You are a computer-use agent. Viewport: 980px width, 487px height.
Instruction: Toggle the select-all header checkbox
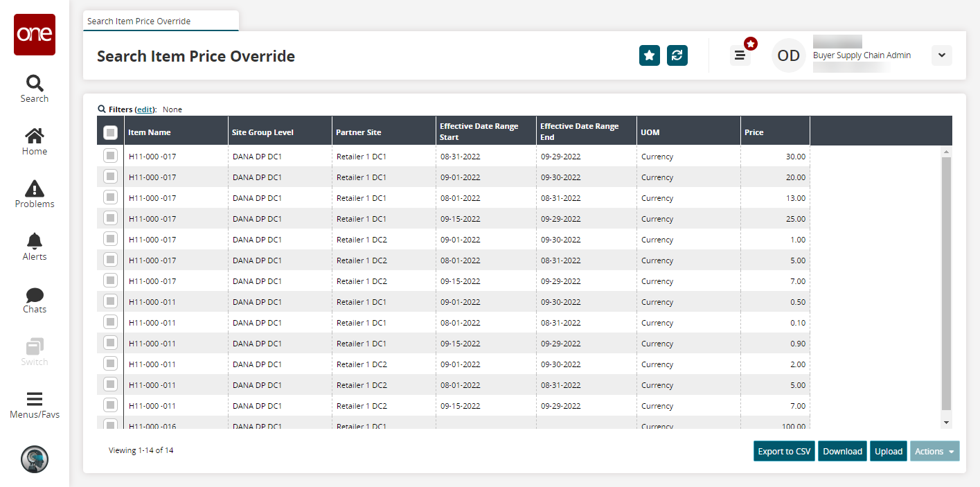(x=110, y=132)
